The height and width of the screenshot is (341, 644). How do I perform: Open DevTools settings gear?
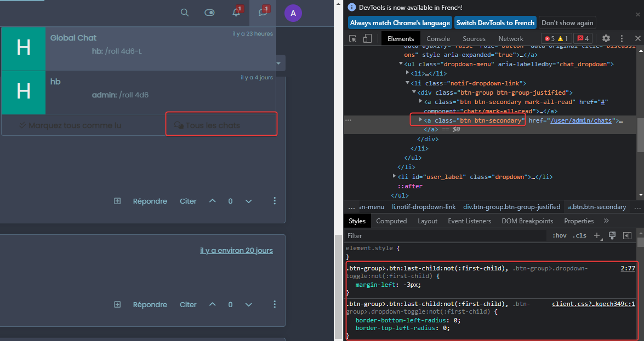(x=606, y=39)
